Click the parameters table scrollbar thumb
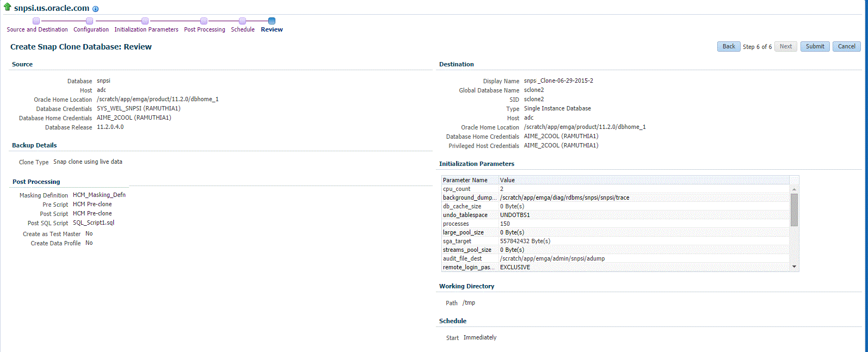 (x=794, y=209)
